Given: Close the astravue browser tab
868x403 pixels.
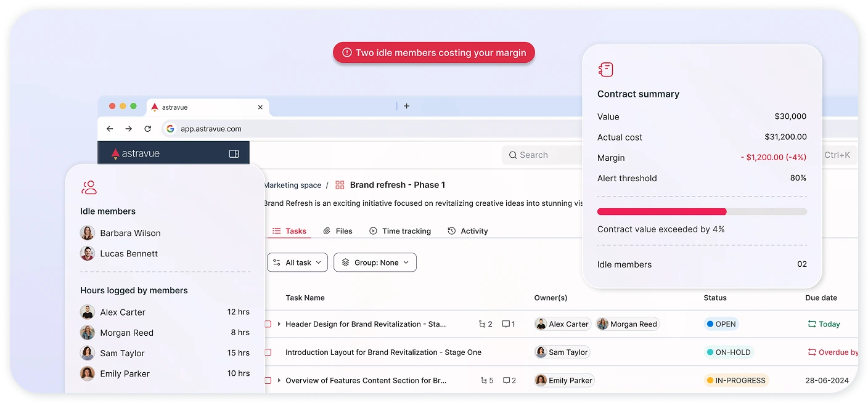Looking at the screenshot, I should click(x=260, y=107).
